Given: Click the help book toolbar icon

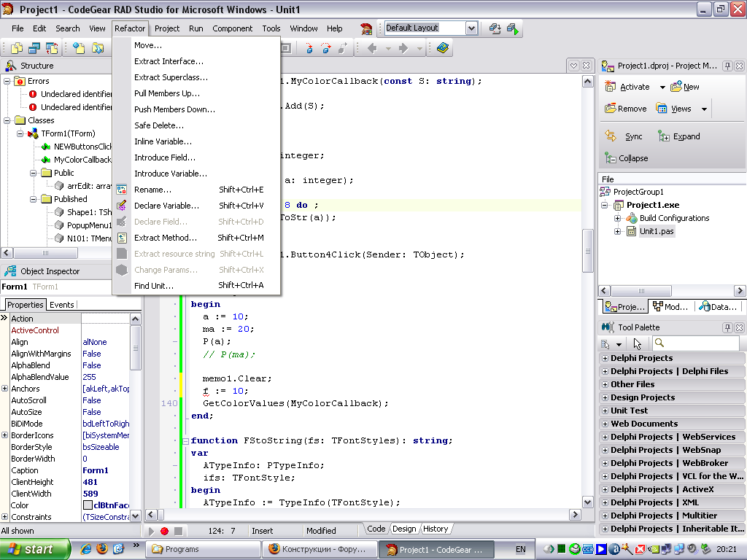Looking at the screenshot, I should pos(443,48).
